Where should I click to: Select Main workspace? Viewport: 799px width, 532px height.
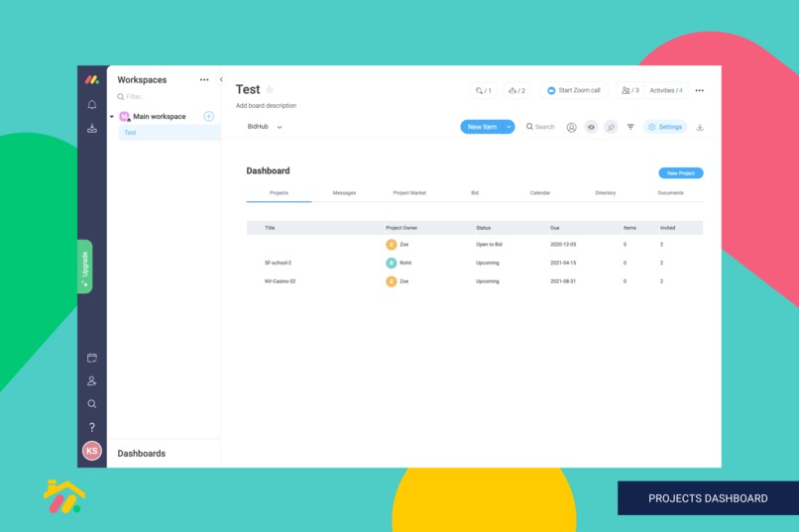pyautogui.click(x=159, y=117)
